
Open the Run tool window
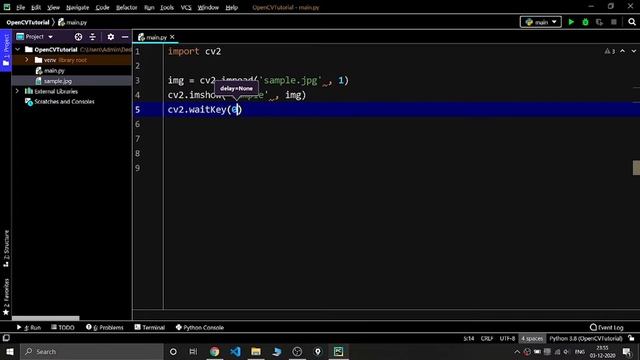tap(29, 327)
